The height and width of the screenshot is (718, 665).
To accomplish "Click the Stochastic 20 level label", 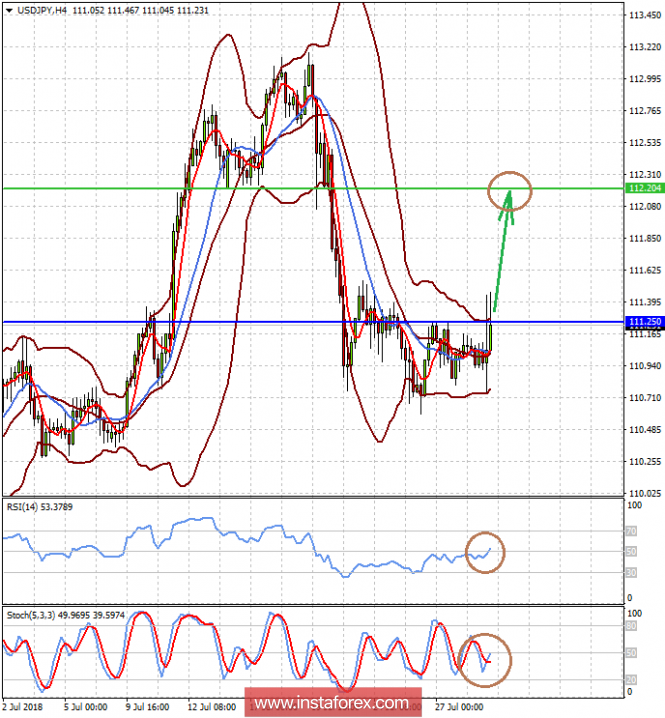I will tap(632, 679).
